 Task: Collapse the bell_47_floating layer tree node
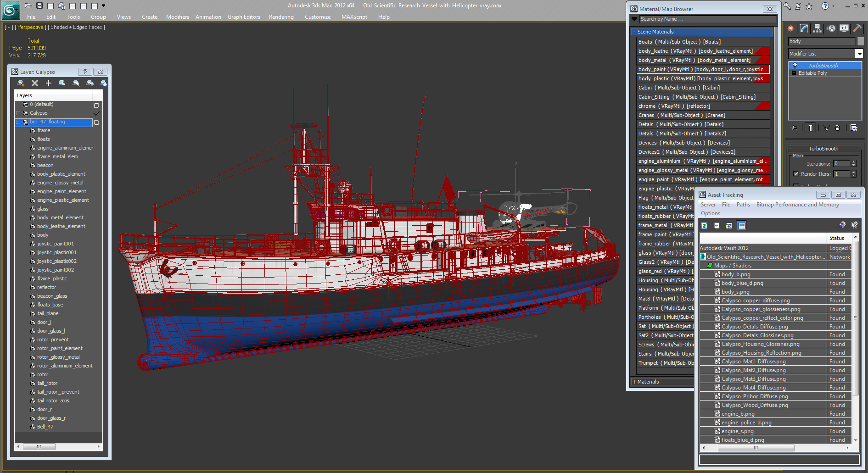pos(18,122)
